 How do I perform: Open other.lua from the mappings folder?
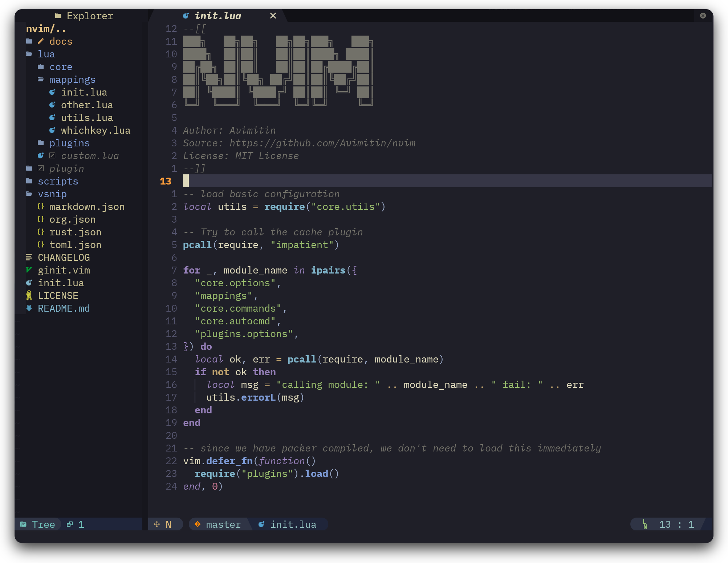point(87,105)
